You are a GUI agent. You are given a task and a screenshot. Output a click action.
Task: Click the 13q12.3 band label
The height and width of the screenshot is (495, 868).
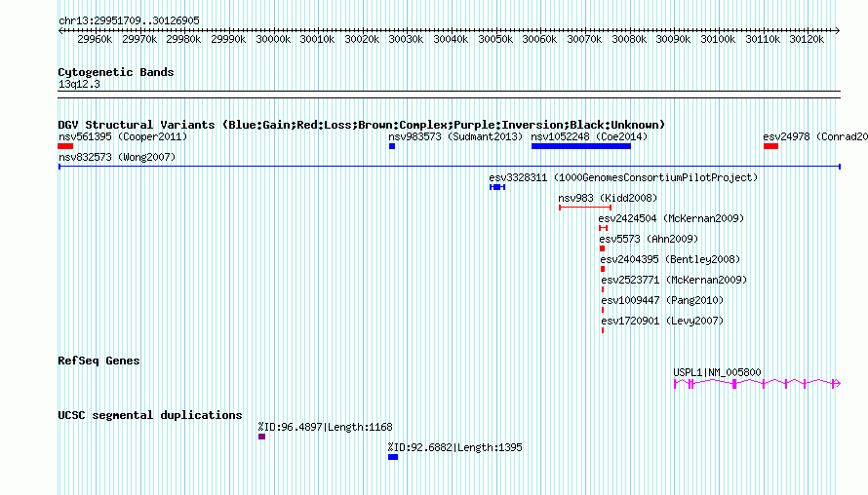pos(79,84)
